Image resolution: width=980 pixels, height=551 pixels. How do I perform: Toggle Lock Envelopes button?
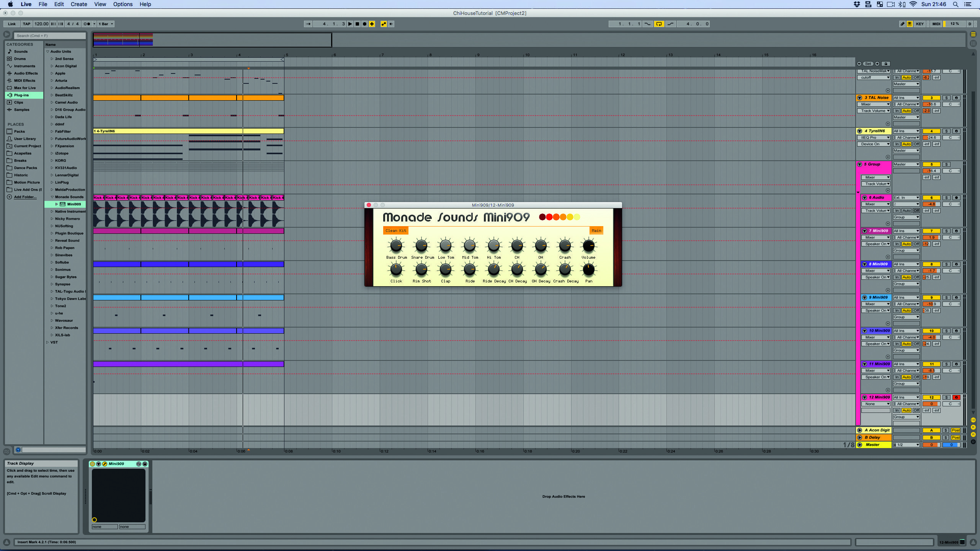tap(886, 64)
